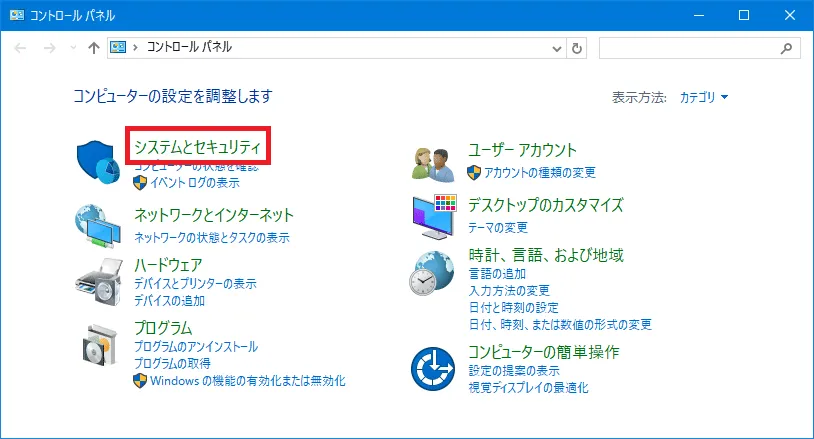The image size is (814, 439).
Task: Open the ユーザー アカウント people icon
Action: pyautogui.click(x=433, y=164)
